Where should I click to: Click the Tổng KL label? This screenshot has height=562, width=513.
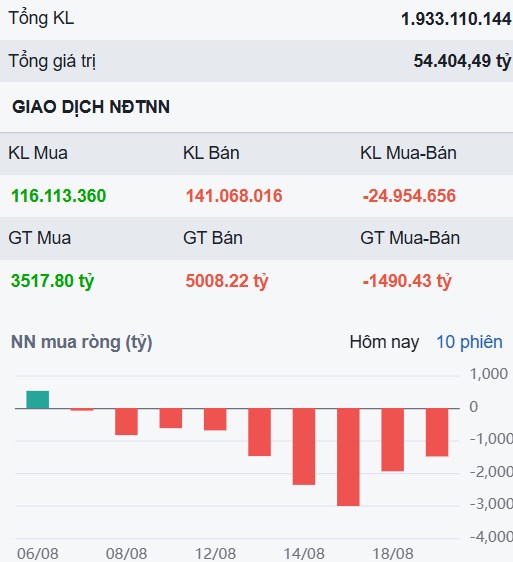point(41,18)
